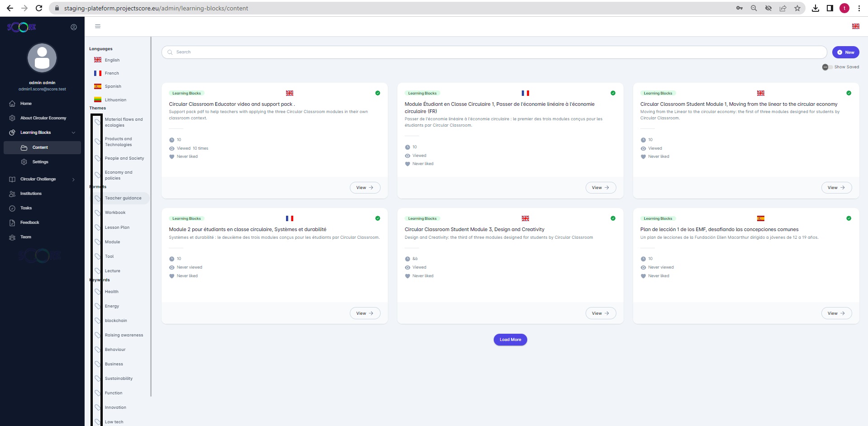Open the user profile icon beside logo
868x426 pixels.
(74, 27)
